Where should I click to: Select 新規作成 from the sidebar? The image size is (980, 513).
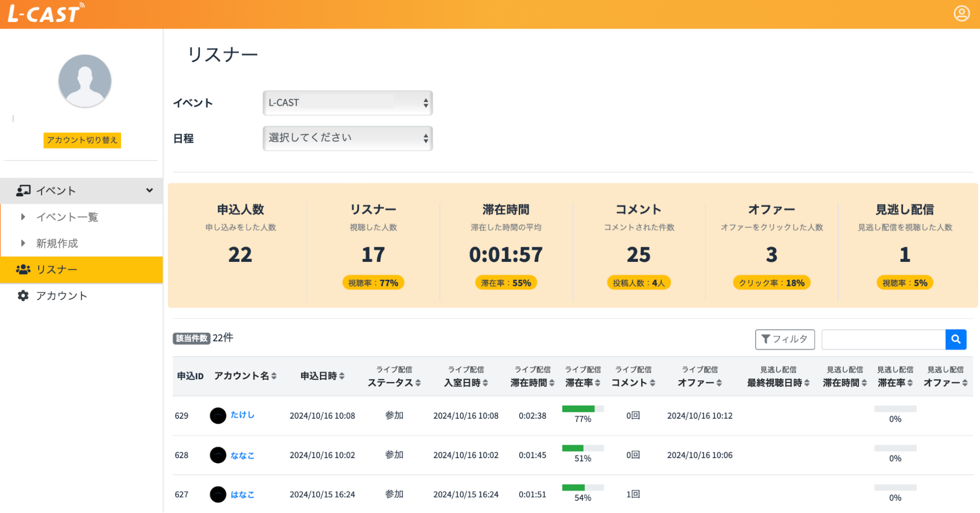point(58,243)
